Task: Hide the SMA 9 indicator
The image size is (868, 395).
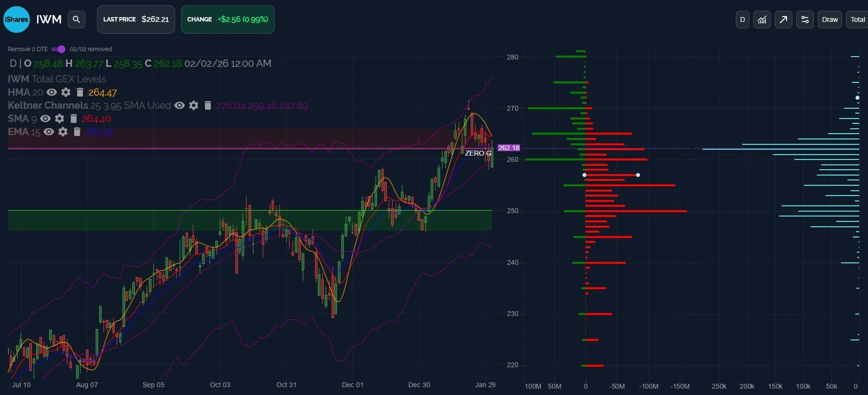Action: point(45,118)
